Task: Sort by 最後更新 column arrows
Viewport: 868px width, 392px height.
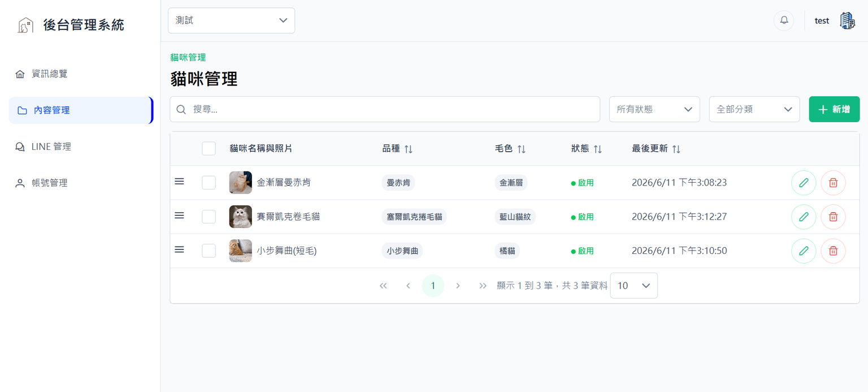Action: (x=676, y=149)
